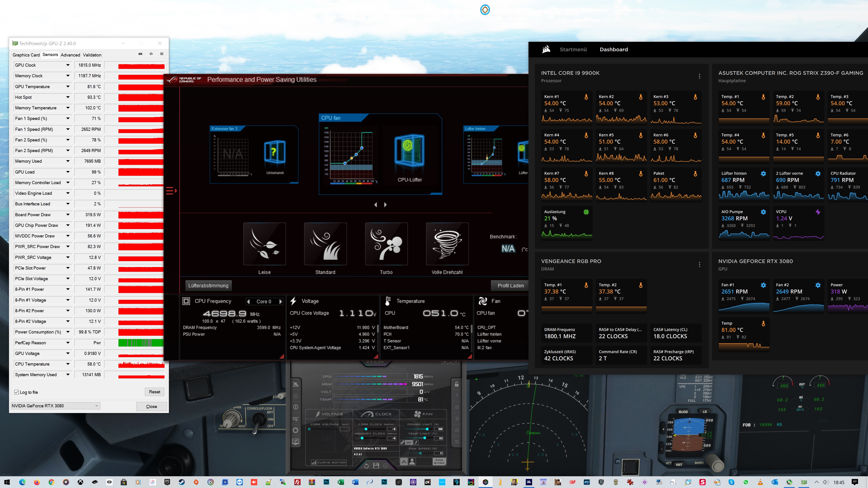Show next fan with the right carousel arrow
The image size is (868, 488).
tap(385, 205)
